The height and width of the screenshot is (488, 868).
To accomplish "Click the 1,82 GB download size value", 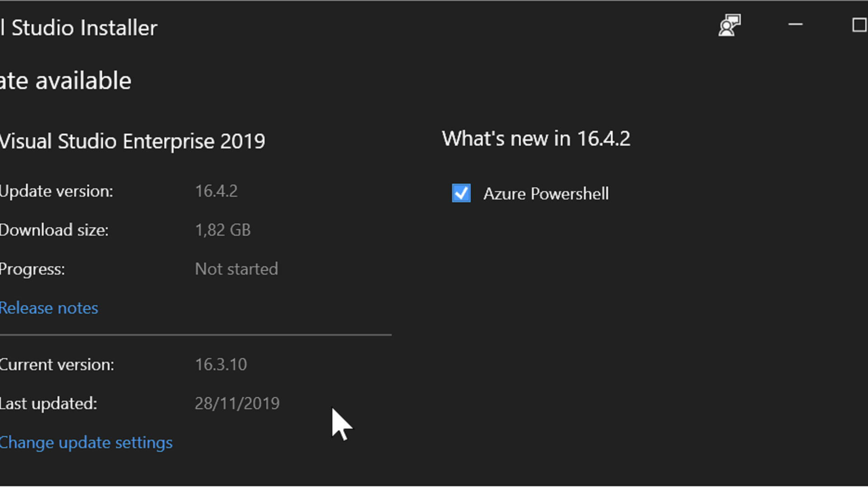I will click(222, 230).
